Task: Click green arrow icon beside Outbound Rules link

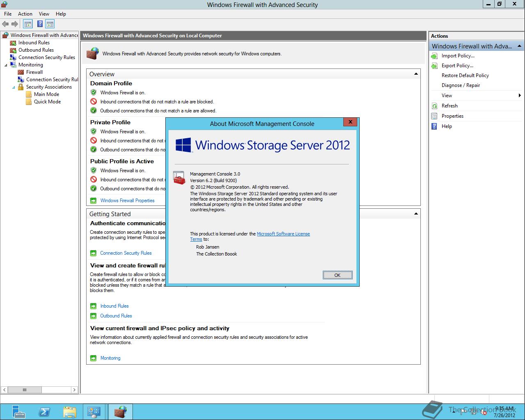Action: (93, 316)
